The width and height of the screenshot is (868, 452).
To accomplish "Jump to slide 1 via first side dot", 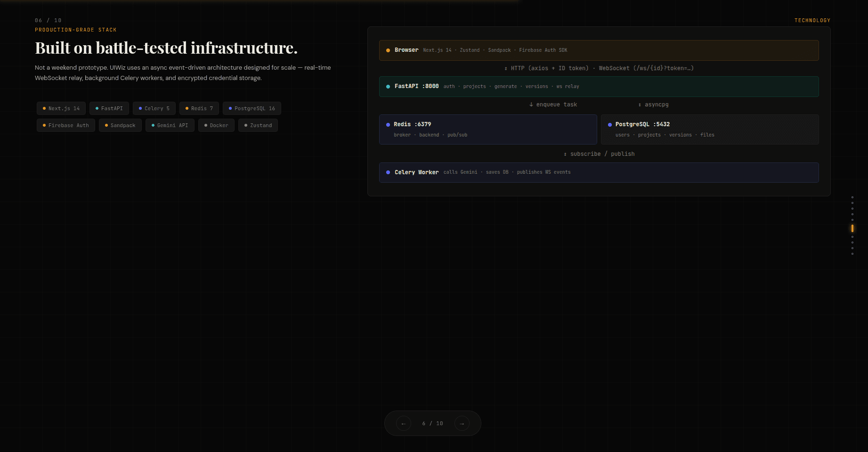I will 852,197.
